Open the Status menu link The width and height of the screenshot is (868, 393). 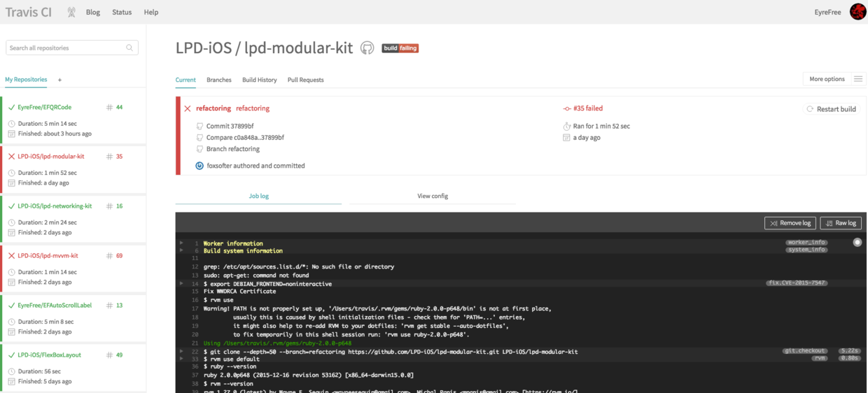point(122,12)
